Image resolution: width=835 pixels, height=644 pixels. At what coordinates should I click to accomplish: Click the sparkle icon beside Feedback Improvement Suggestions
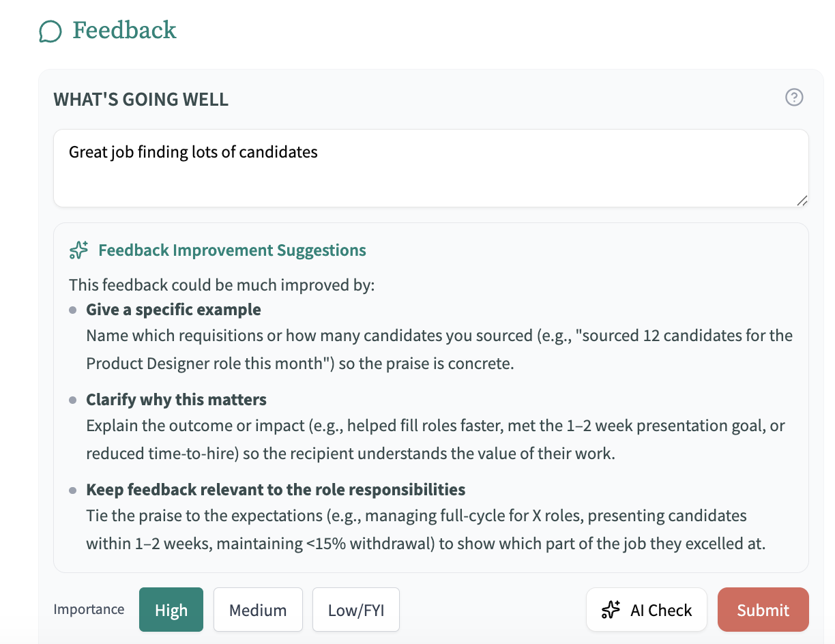[79, 250]
